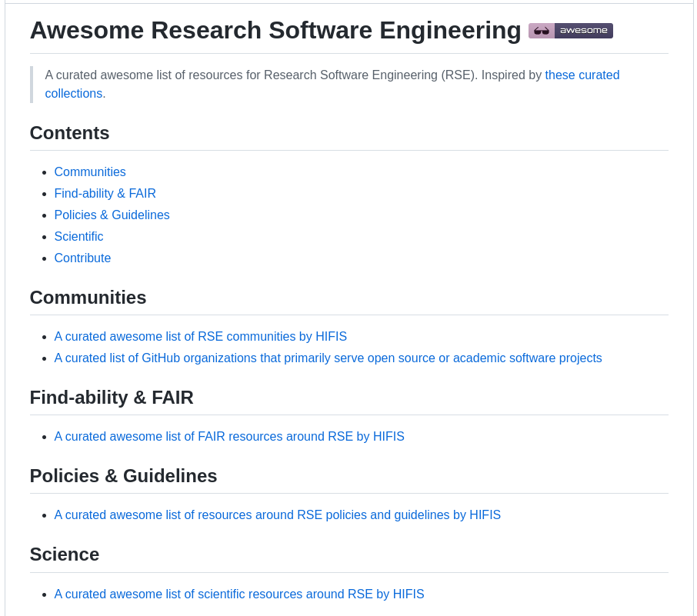Open the FAIR resources list by HIFIS

(228, 436)
